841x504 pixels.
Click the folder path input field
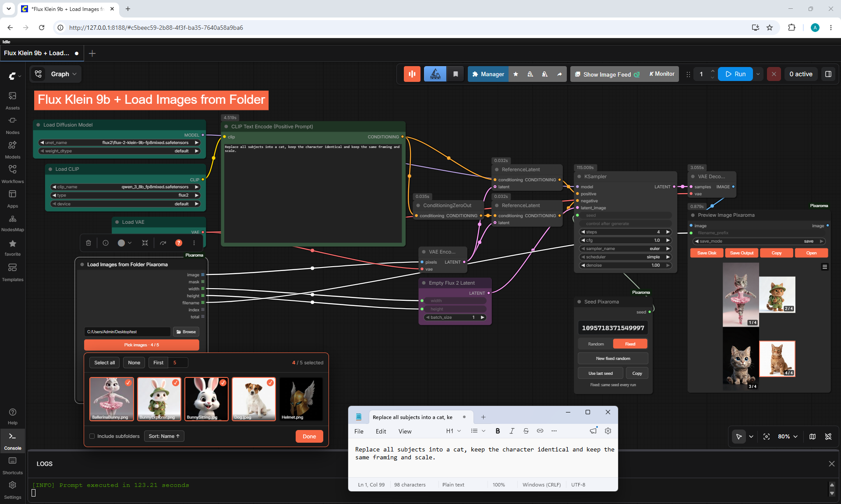tap(127, 332)
